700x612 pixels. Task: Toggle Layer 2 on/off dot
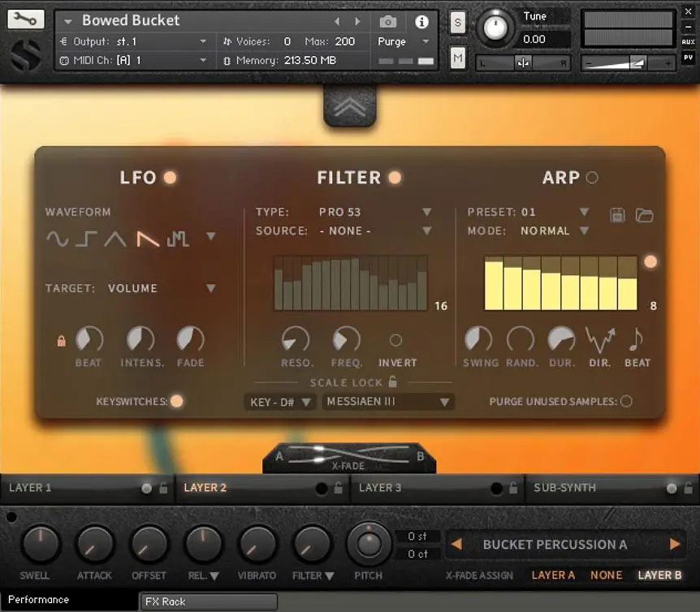point(321,489)
